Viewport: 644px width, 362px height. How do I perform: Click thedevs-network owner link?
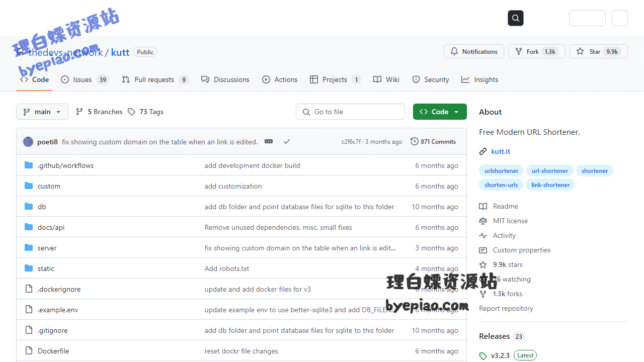(x=66, y=52)
